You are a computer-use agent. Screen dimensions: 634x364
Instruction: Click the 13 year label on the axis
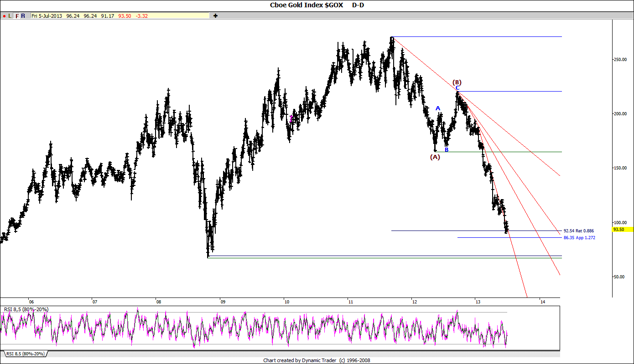click(478, 302)
